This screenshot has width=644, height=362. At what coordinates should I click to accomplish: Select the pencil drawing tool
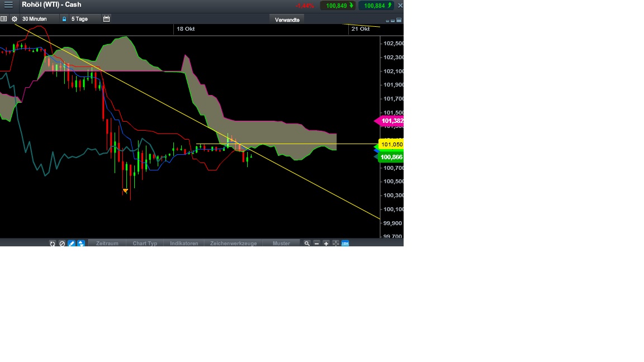point(72,243)
